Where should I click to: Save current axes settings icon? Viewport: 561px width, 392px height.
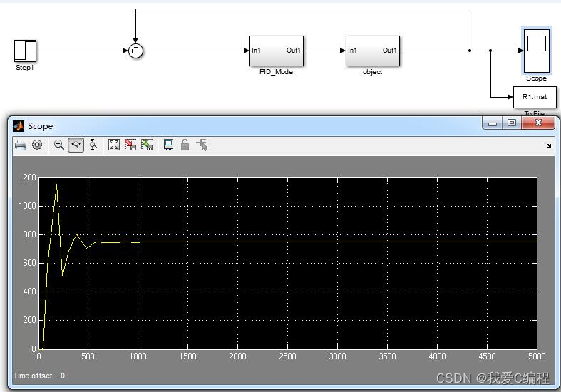coord(130,145)
